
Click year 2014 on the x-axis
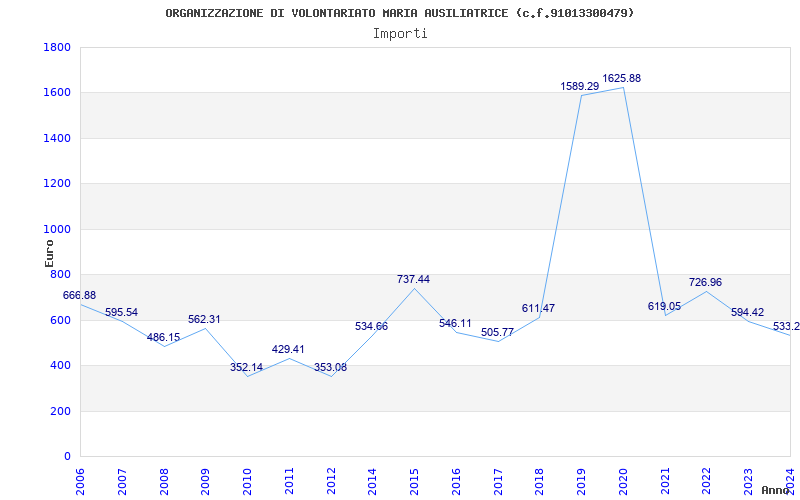coord(373,481)
